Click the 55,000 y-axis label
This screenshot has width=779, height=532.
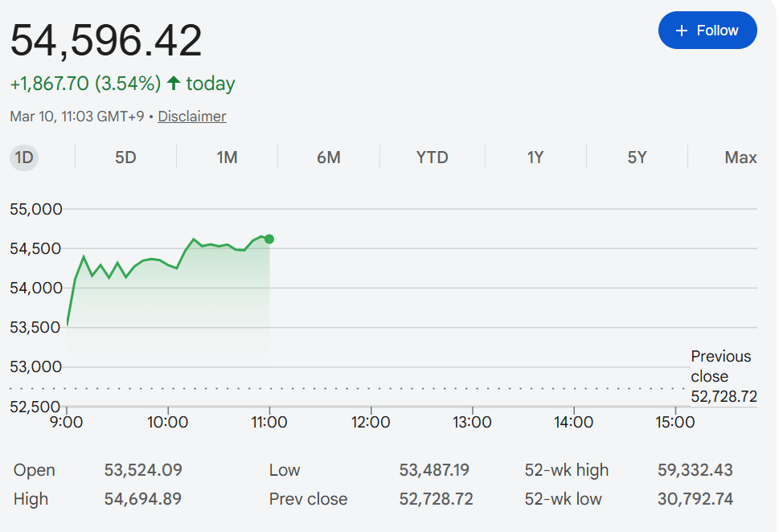point(35,210)
